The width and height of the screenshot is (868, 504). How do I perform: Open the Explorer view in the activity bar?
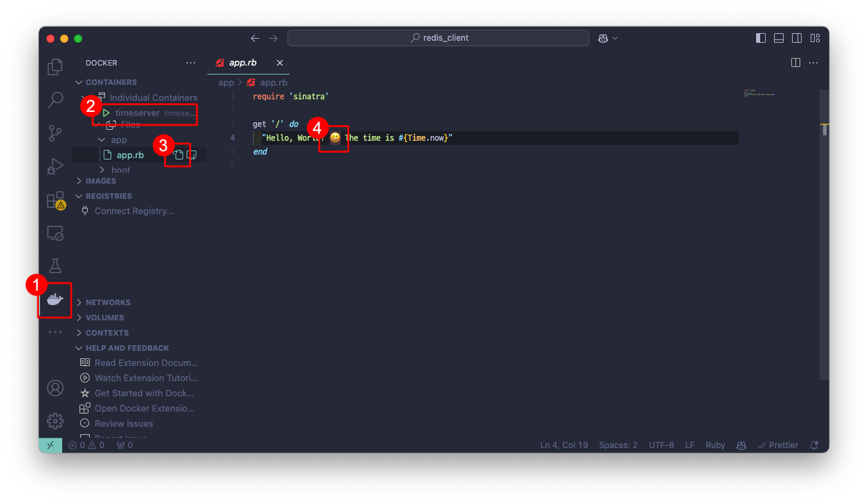(55, 67)
